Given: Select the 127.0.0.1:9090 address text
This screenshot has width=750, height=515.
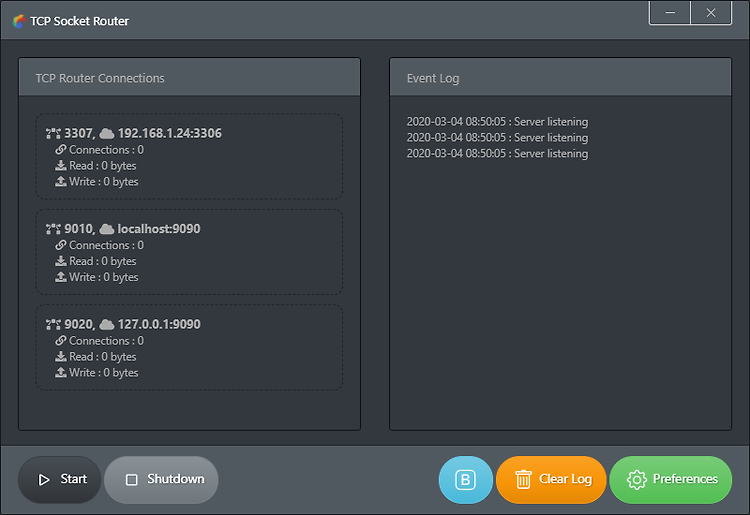Looking at the screenshot, I should [x=159, y=325].
